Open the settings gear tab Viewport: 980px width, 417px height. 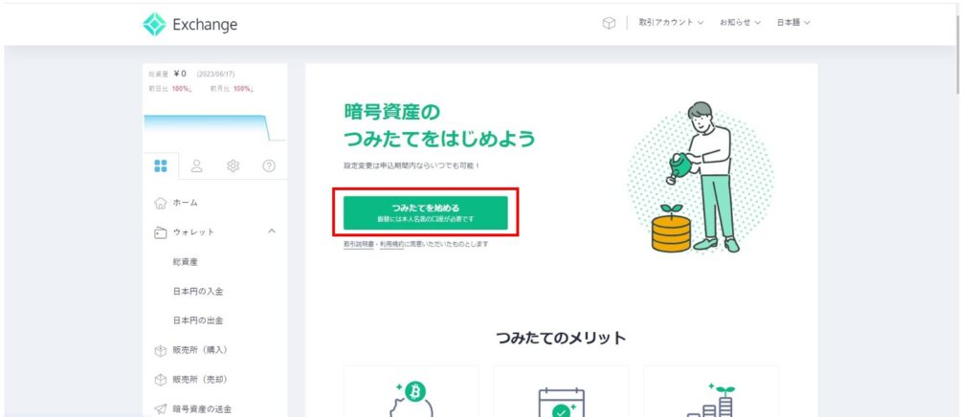tap(234, 165)
